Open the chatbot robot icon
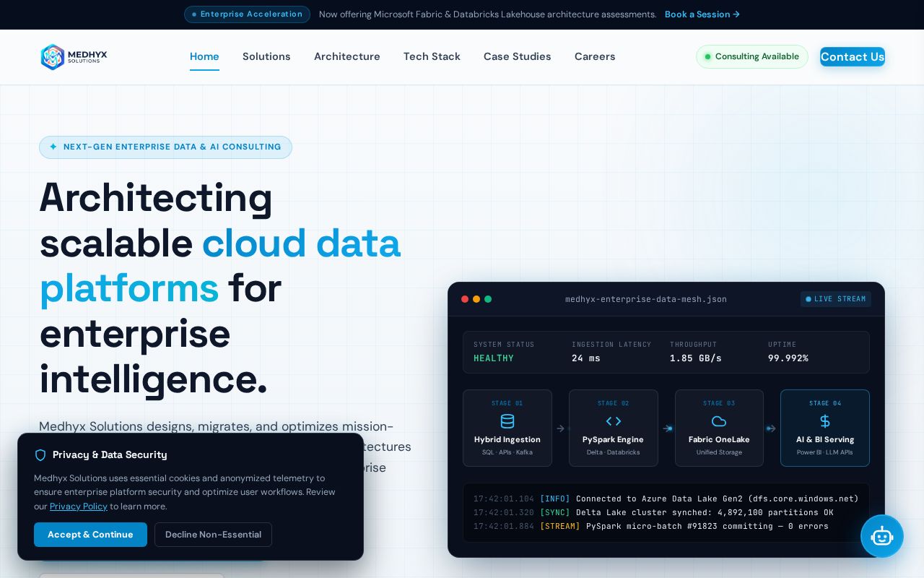924x578 pixels. pyautogui.click(x=882, y=536)
